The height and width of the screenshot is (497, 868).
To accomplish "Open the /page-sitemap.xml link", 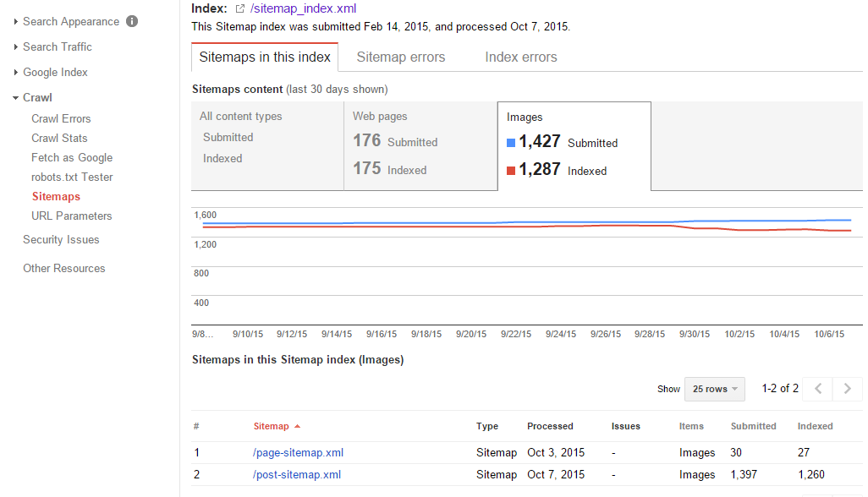I will coord(298,453).
